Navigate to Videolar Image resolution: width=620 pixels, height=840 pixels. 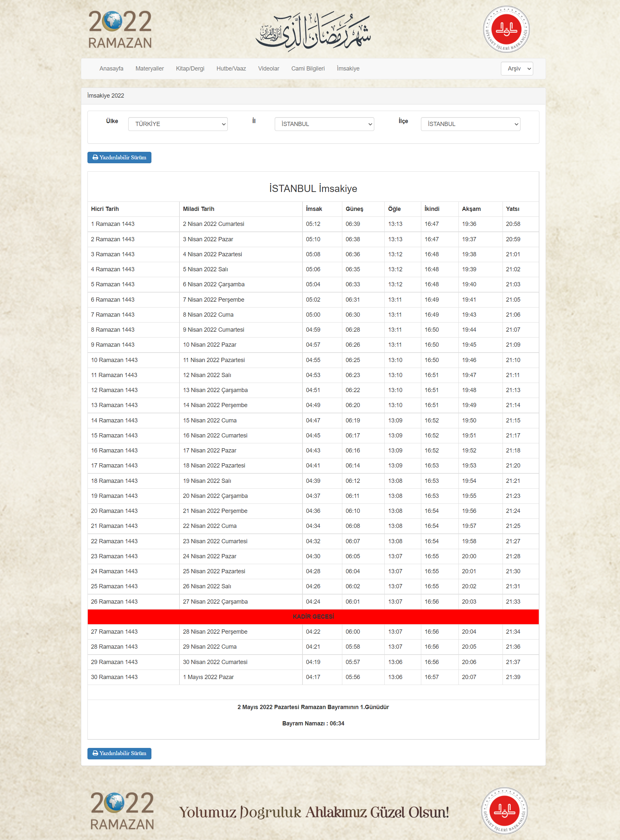click(x=269, y=68)
